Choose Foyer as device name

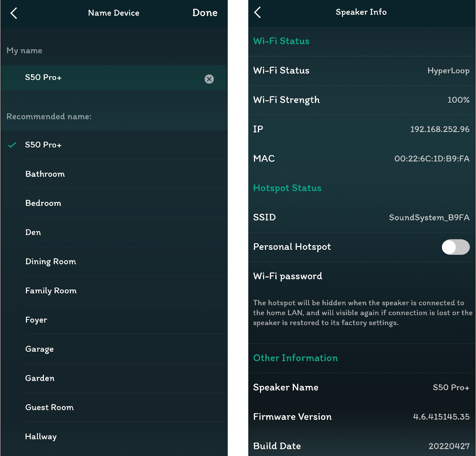pyautogui.click(x=114, y=320)
